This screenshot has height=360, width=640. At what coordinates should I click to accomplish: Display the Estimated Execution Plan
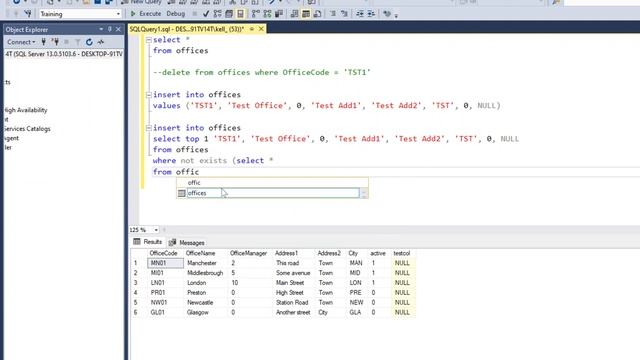218,14
